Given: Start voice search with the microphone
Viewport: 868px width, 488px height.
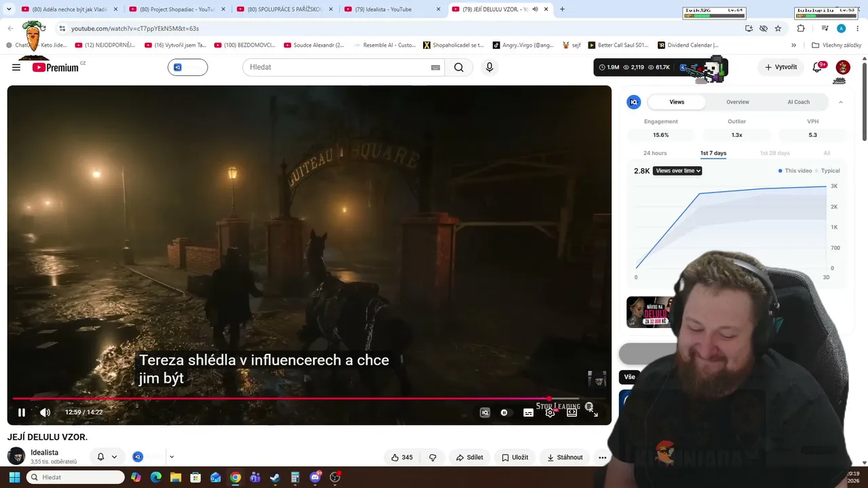Looking at the screenshot, I should [x=489, y=67].
